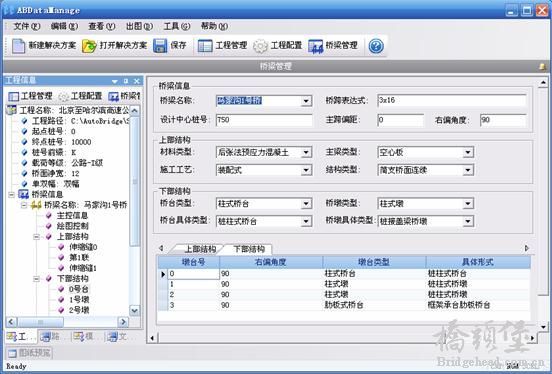Image resolution: width=552 pixels, height=374 pixels.
Task: Click the 新建解决方案 toolbar icon
Action: pos(18,46)
